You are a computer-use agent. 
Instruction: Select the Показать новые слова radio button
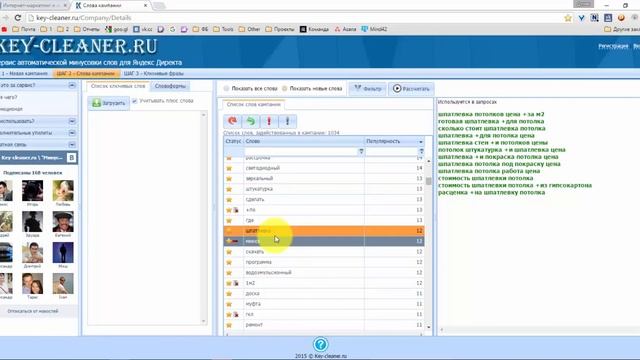pos(285,89)
